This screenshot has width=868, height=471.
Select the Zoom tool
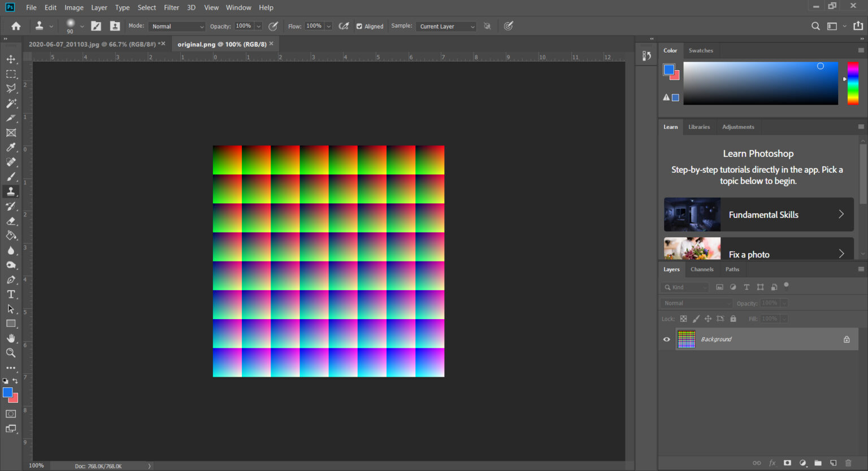pyautogui.click(x=11, y=353)
